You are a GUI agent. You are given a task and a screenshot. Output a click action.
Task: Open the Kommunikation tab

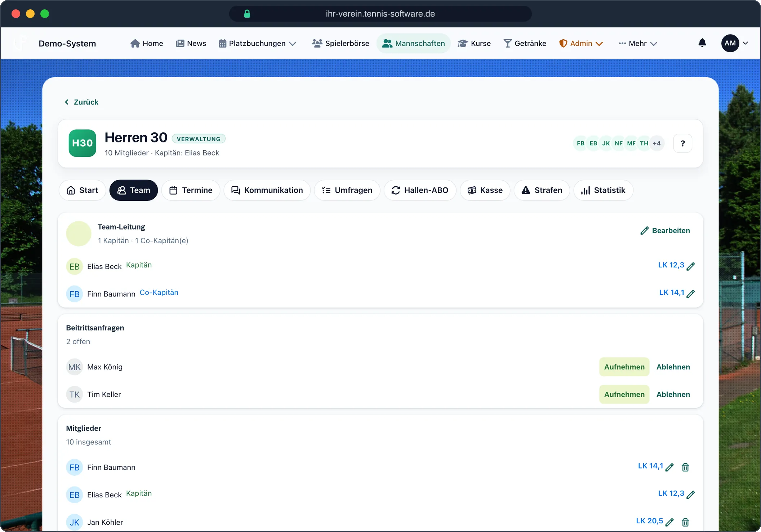tap(267, 190)
